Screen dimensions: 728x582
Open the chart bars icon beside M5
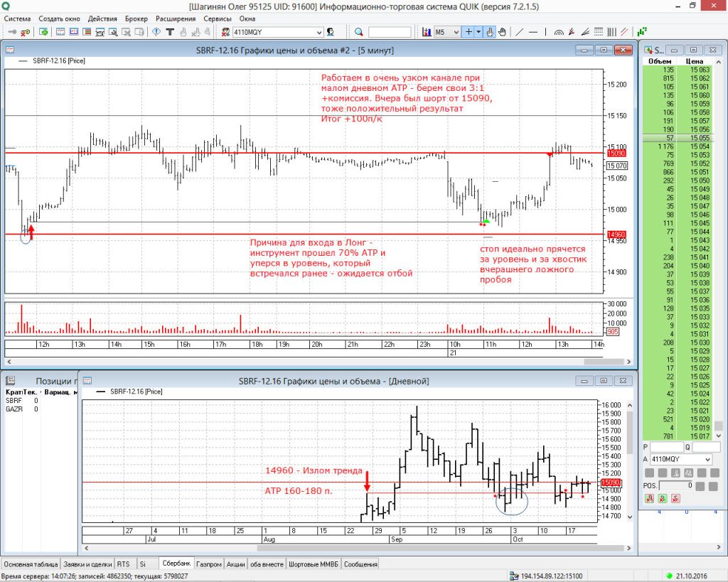(x=427, y=32)
